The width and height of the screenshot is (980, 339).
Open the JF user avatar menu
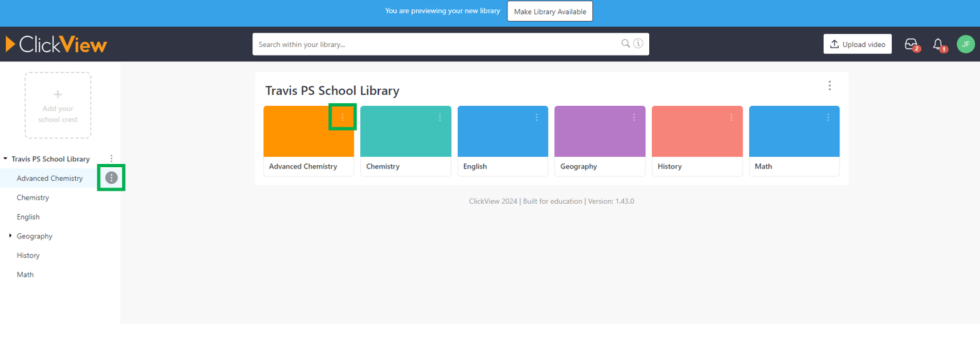tap(966, 44)
